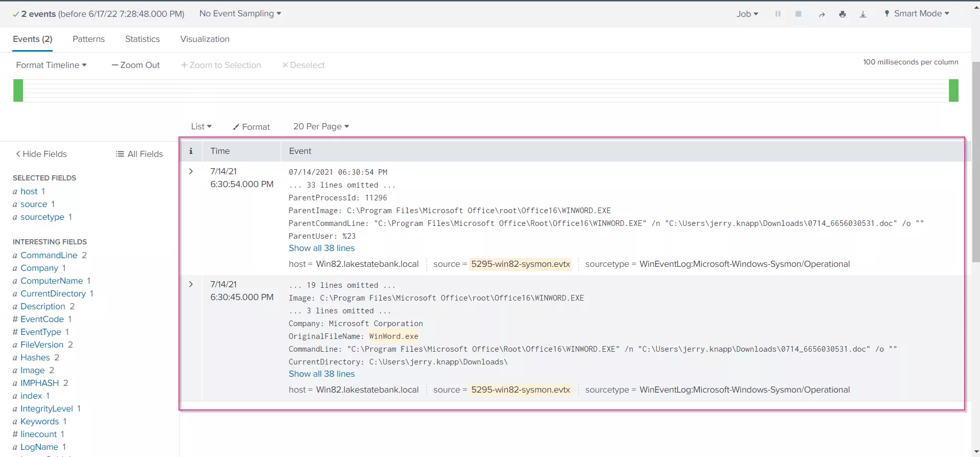
Task: Open the List view dropdown
Action: click(x=201, y=126)
